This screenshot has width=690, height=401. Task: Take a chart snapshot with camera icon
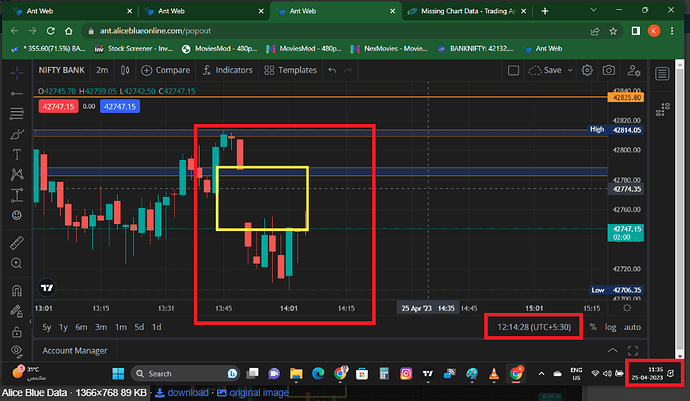(609, 70)
